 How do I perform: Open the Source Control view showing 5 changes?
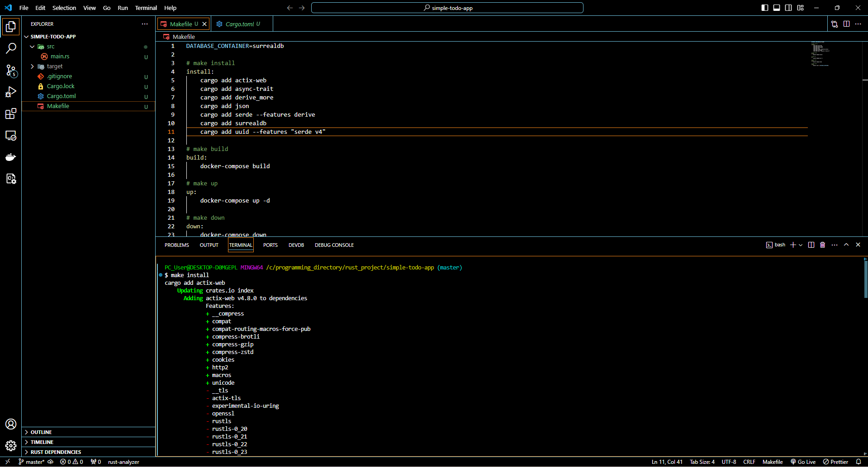tap(11, 71)
